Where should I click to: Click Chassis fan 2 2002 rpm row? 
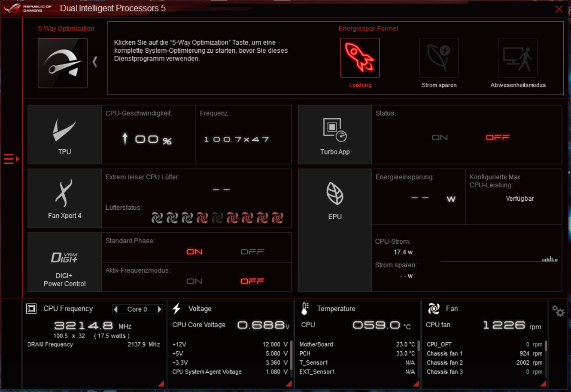(x=485, y=363)
